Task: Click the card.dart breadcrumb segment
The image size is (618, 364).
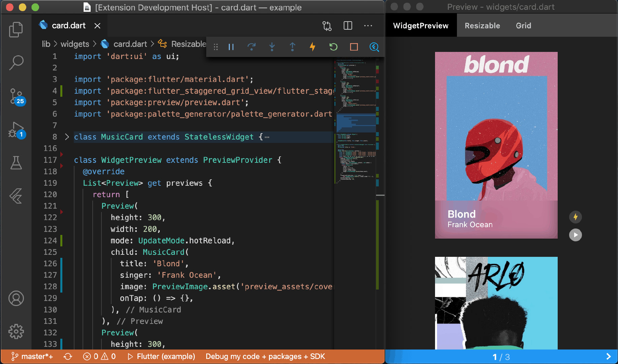Action: click(x=130, y=44)
